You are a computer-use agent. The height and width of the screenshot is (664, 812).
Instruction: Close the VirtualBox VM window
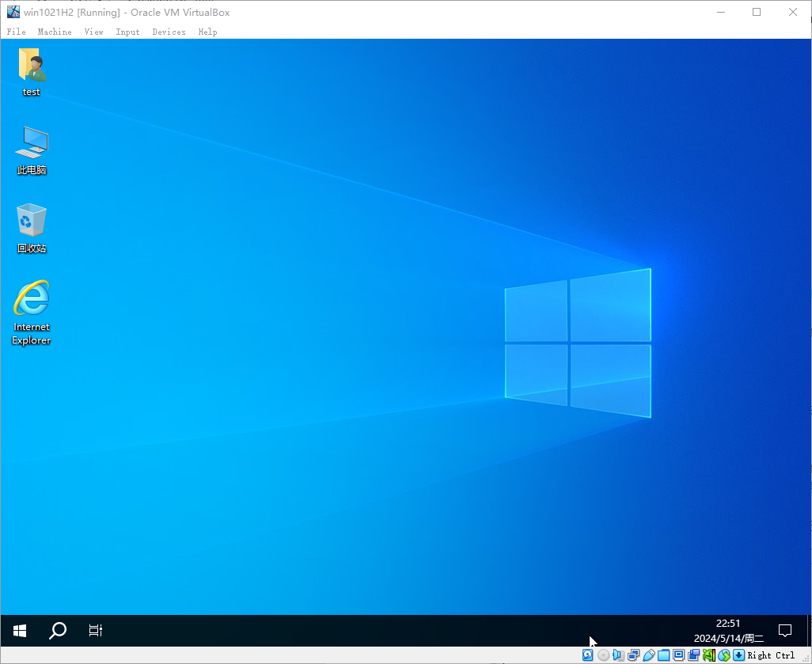pos(793,12)
